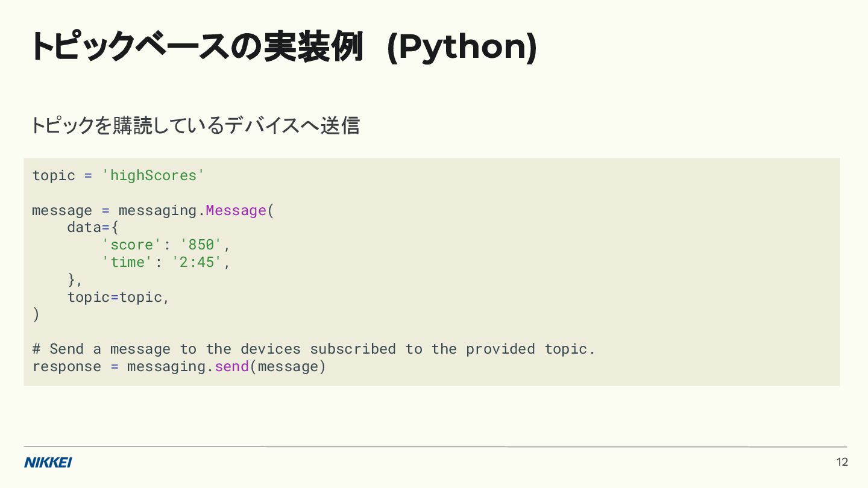Click the purple send method name
The image size is (868, 488).
click(x=231, y=366)
